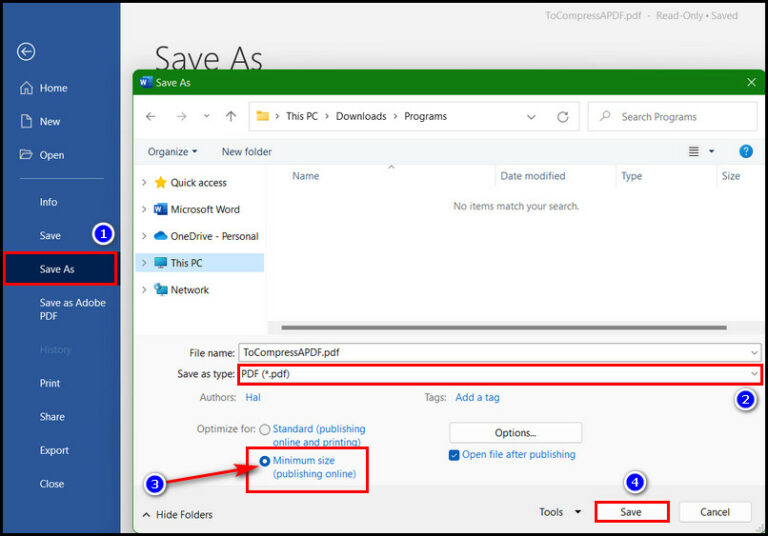Click the author name Hal
The height and width of the screenshot is (536, 768).
tap(253, 397)
